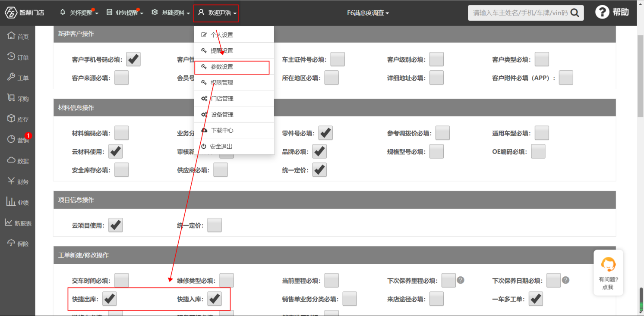Check 材料编码必填 checkbox
The image size is (644, 316).
[x=121, y=133]
